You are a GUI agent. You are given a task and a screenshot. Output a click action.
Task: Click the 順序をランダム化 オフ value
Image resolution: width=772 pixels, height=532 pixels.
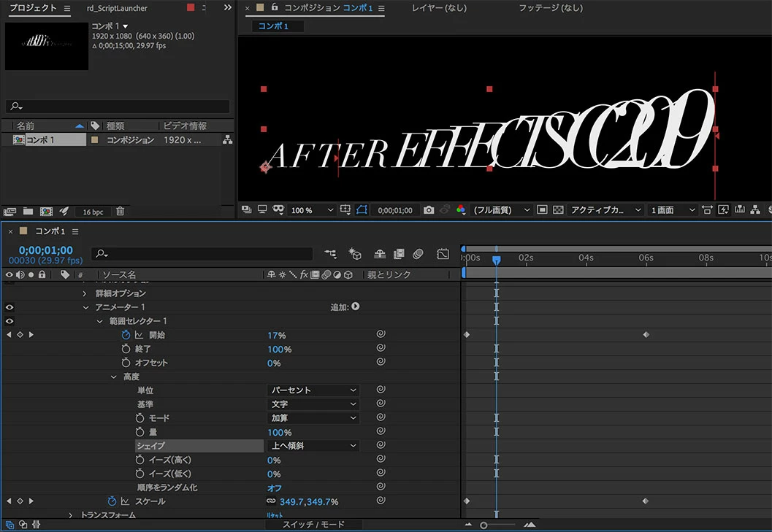(x=274, y=487)
